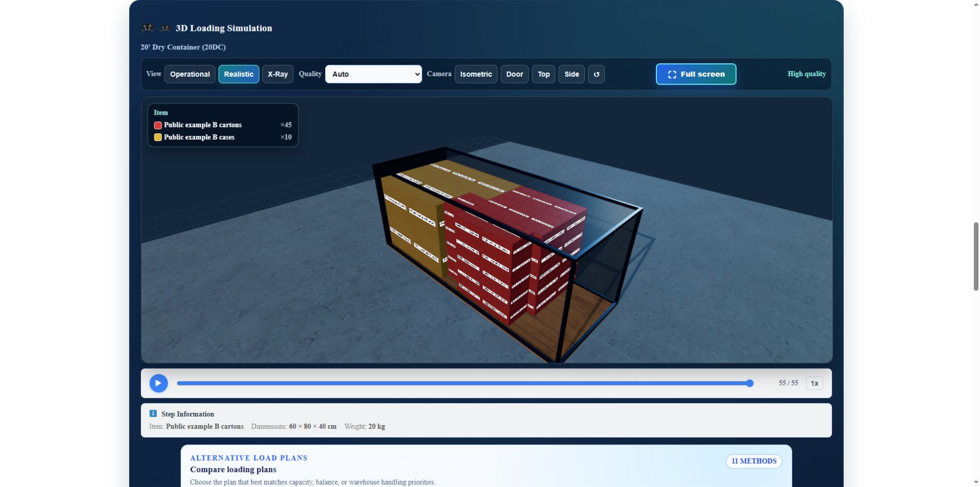Screen dimensions: 980x487
Task: Click the ×10 cases count
Action: tap(286, 137)
